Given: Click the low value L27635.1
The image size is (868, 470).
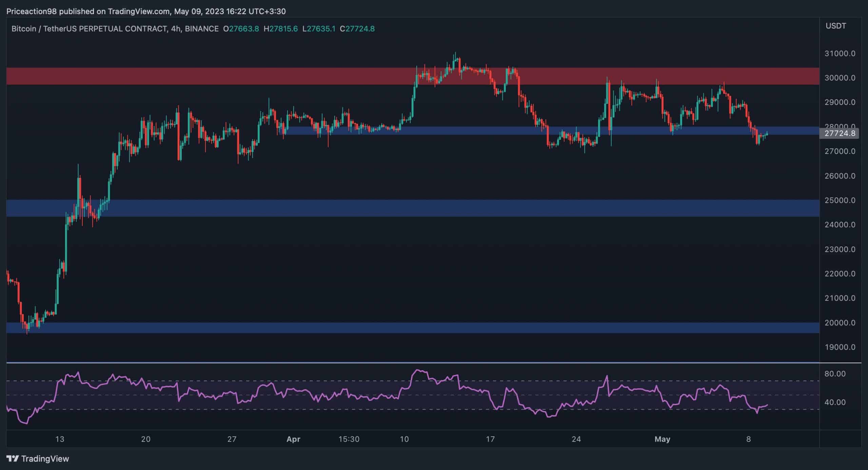Looking at the screenshot, I should (319, 29).
